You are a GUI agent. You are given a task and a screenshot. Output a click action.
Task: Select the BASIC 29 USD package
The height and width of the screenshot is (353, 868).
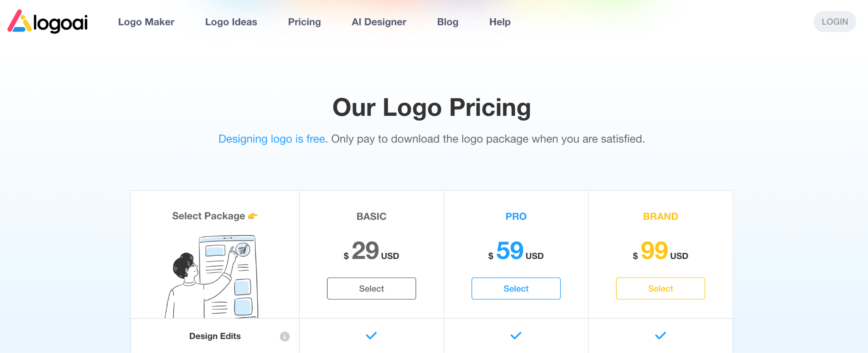(371, 289)
